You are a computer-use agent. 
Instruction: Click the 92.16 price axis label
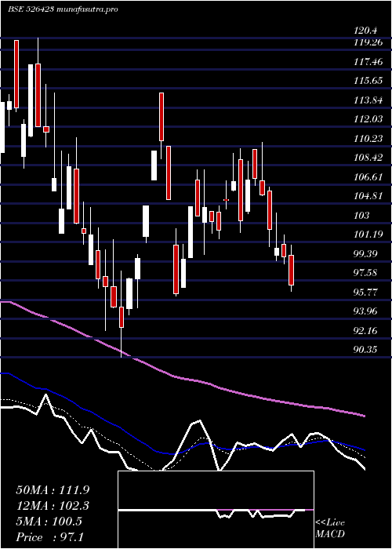tap(366, 330)
